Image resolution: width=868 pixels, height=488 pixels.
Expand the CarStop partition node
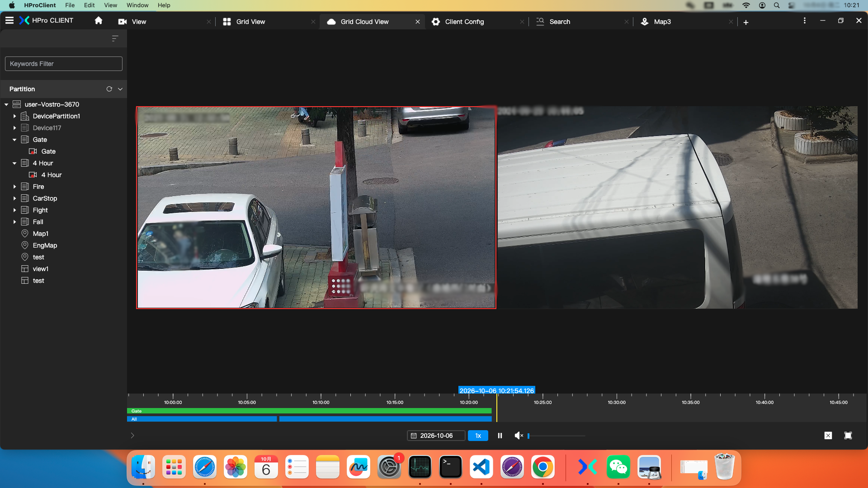[x=14, y=198]
